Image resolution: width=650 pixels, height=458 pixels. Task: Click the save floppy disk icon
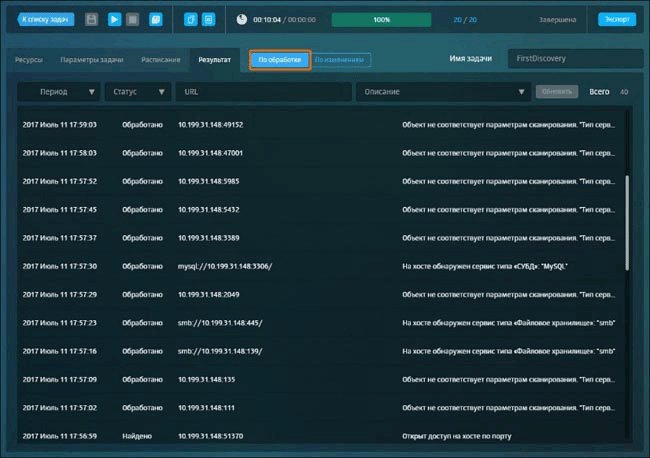tap(92, 19)
